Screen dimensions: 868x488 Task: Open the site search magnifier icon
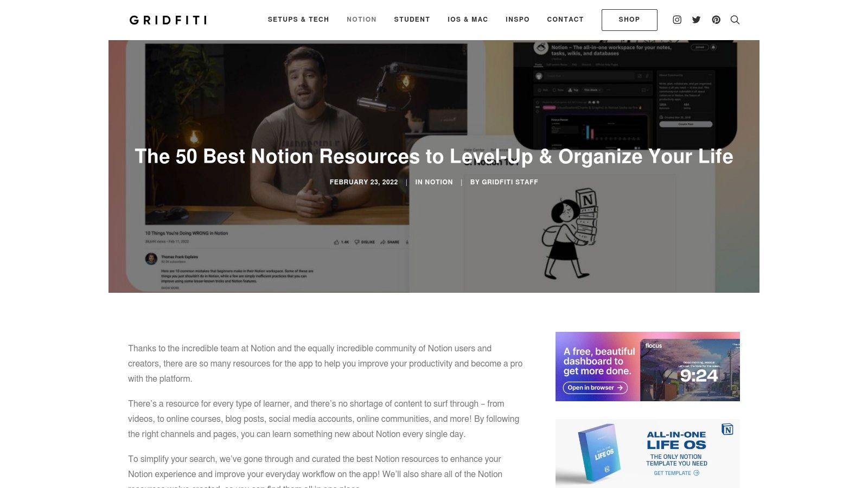[x=735, y=20]
